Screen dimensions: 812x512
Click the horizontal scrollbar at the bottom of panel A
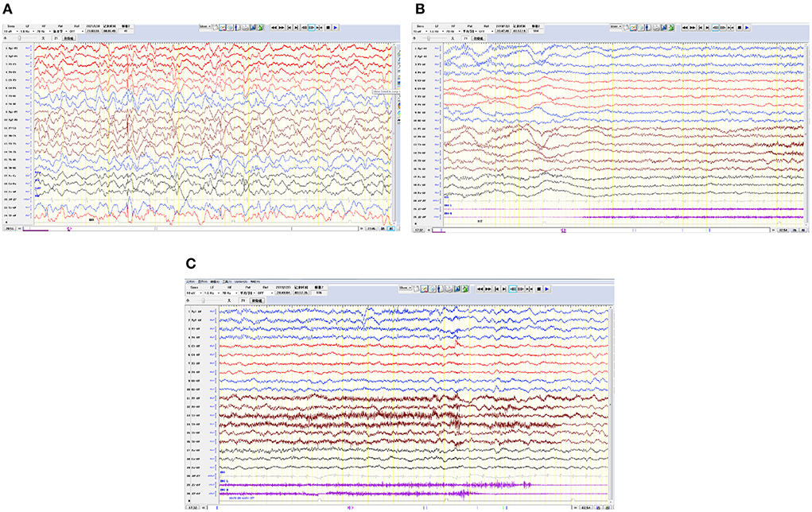click(191, 228)
